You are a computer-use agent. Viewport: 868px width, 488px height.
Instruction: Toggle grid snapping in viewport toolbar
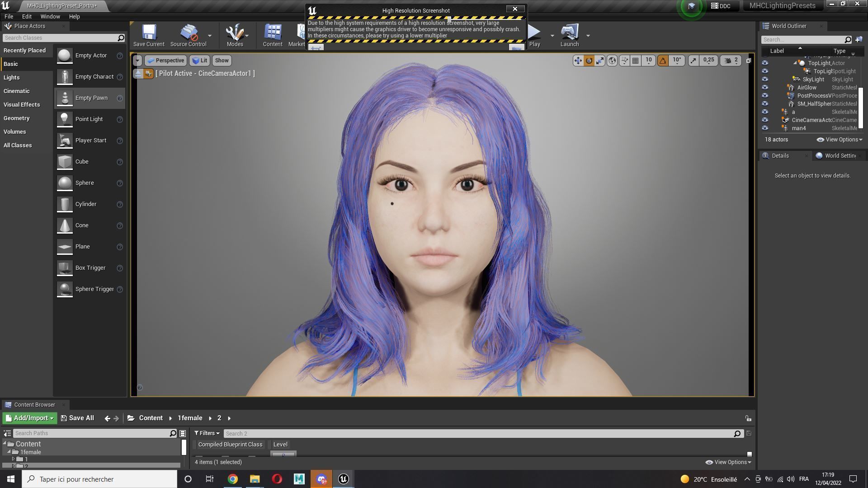pyautogui.click(x=636, y=61)
